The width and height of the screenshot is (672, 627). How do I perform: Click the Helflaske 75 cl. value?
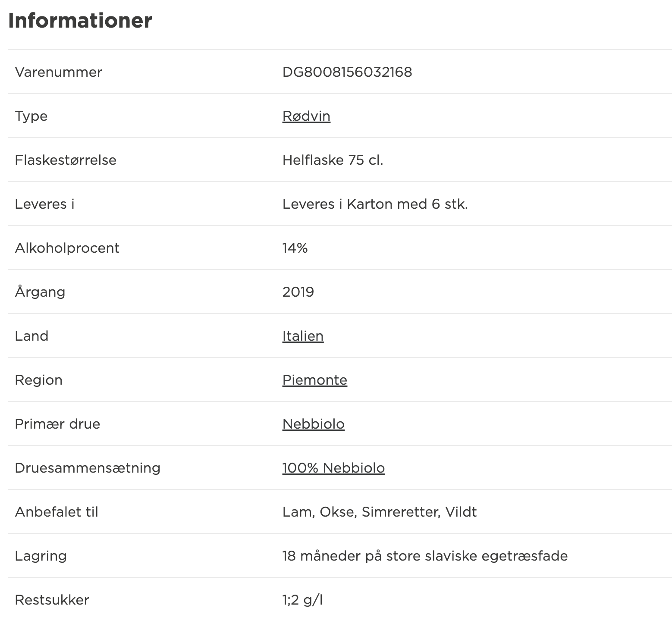(333, 160)
